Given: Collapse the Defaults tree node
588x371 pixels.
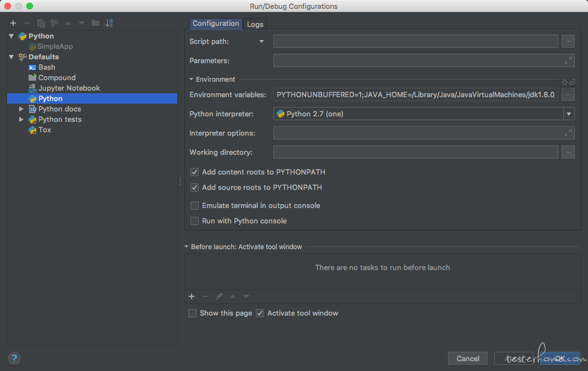Looking at the screenshot, I should coord(12,57).
